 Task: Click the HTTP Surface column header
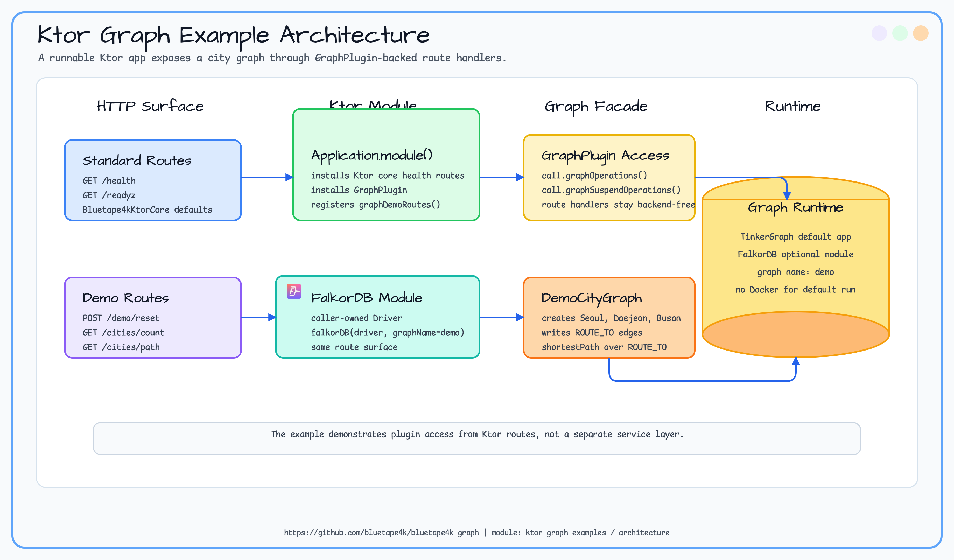tap(150, 106)
